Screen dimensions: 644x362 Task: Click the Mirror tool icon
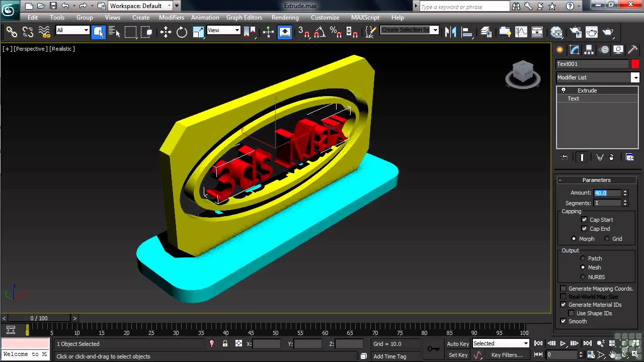coord(451,32)
